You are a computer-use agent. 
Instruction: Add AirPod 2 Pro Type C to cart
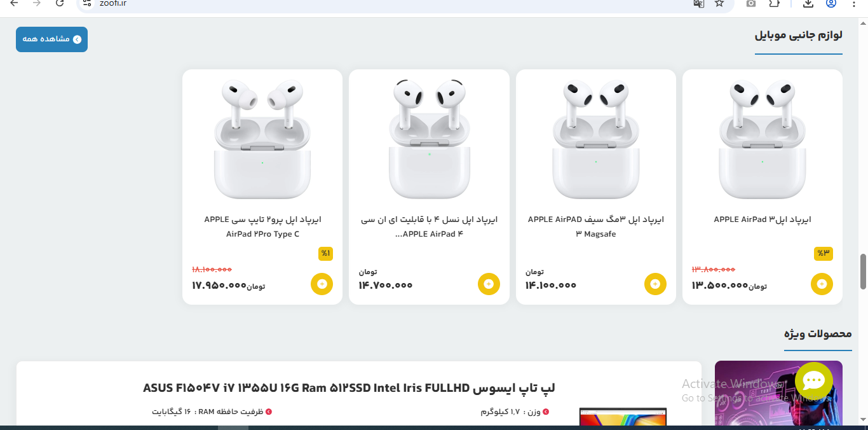[x=322, y=284]
